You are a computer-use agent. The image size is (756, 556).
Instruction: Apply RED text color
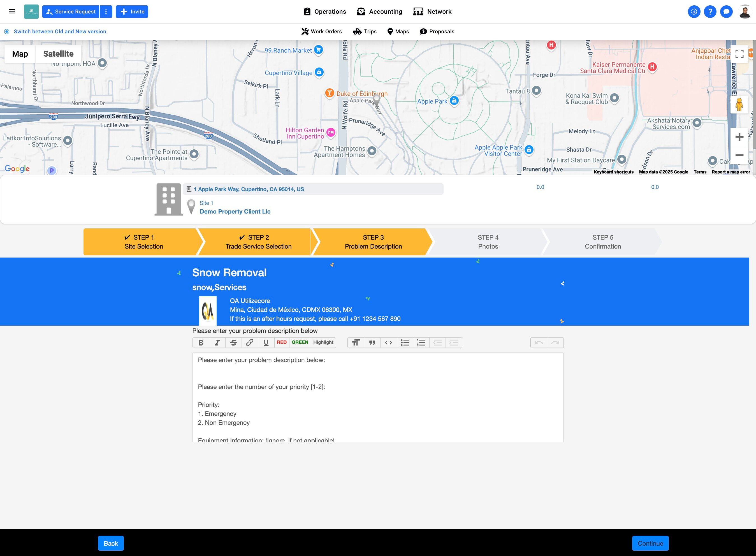pyautogui.click(x=282, y=342)
